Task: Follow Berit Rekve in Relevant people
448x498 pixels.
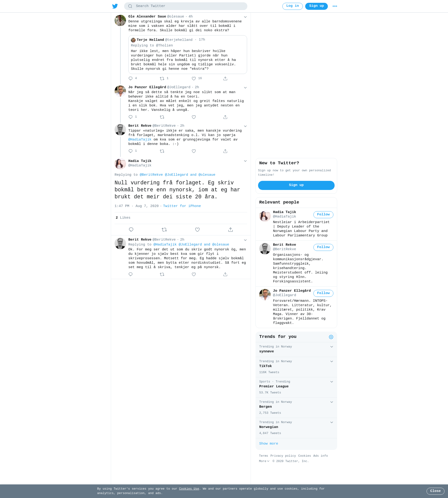Action: [x=323, y=247]
